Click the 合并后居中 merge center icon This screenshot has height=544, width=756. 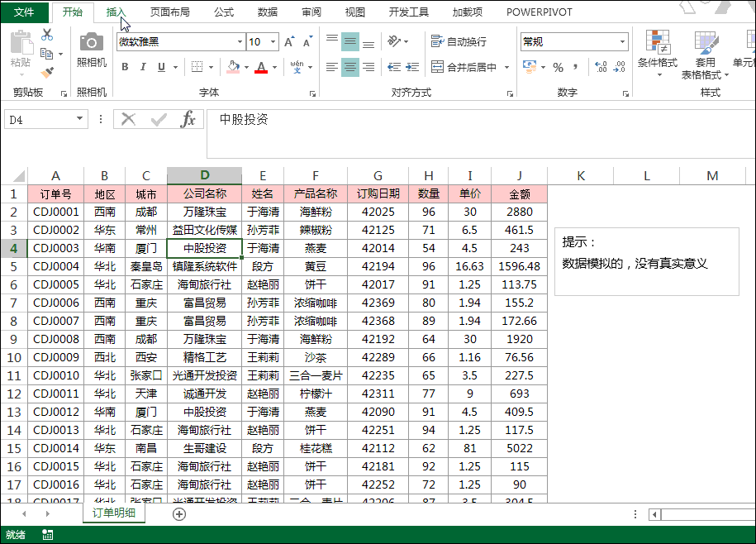[x=438, y=65]
